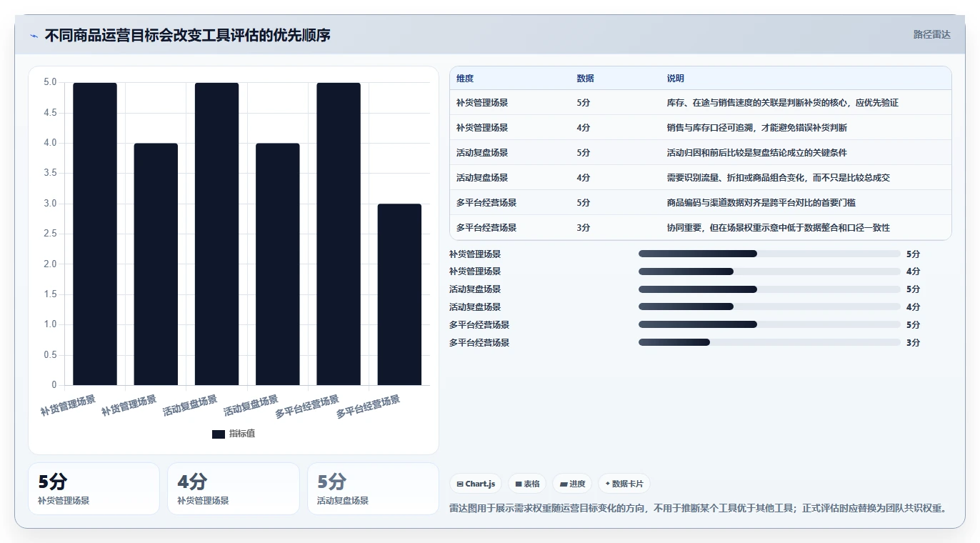
Task: Toggle the 指标值 legend swatch
Action: [x=219, y=434]
